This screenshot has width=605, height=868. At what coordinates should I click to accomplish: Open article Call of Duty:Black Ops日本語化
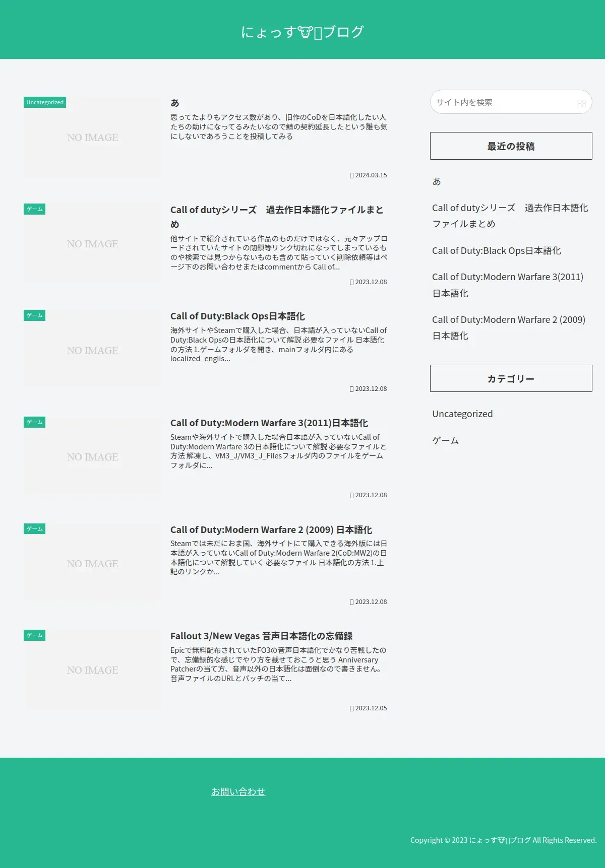(237, 316)
